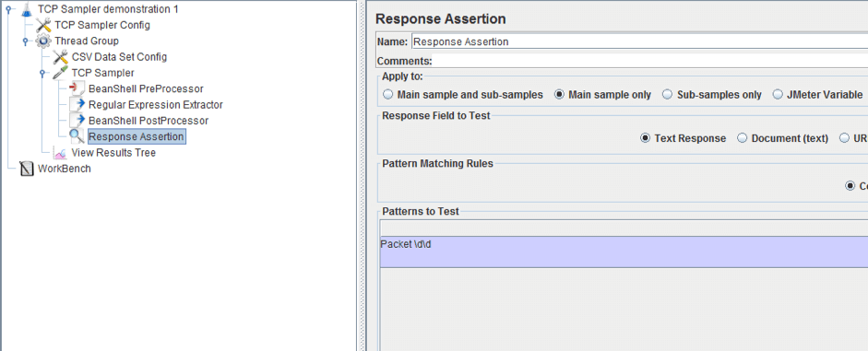Click the View Results Tree graph icon
The width and height of the screenshot is (868, 351).
pyautogui.click(x=60, y=153)
